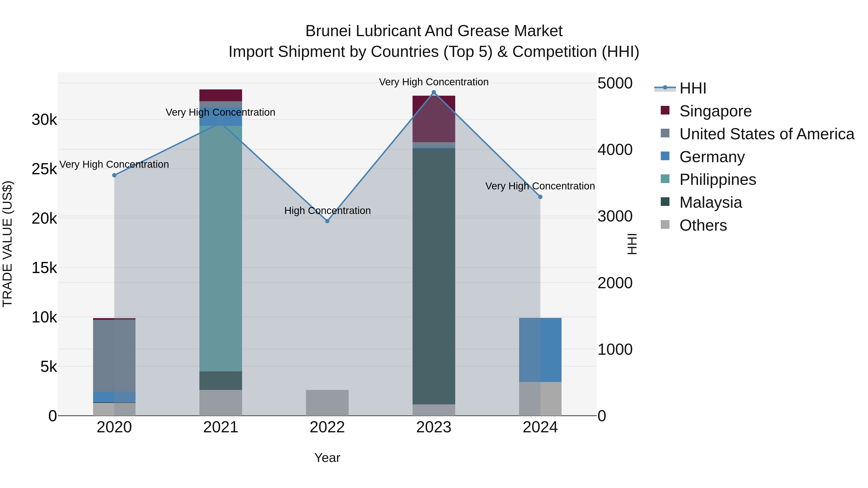
Task: Click the '20k' trade value tick label
Action: click(44, 218)
